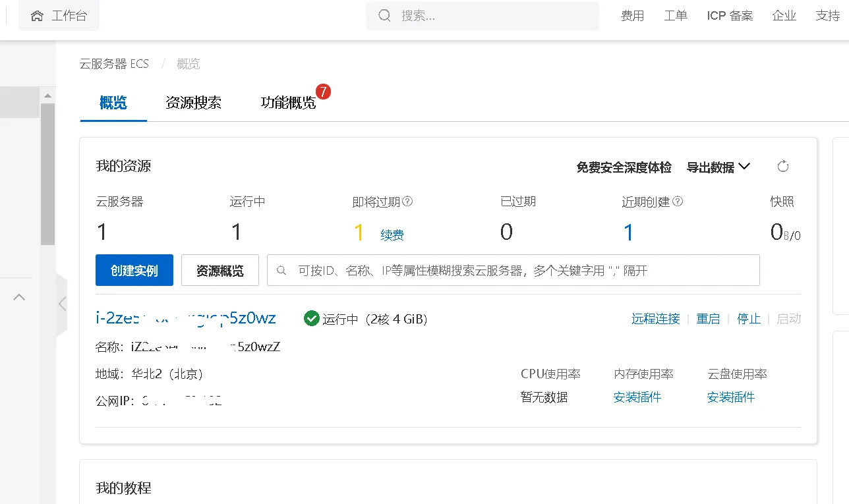
Task: Click the 续费 link
Action: coord(392,235)
